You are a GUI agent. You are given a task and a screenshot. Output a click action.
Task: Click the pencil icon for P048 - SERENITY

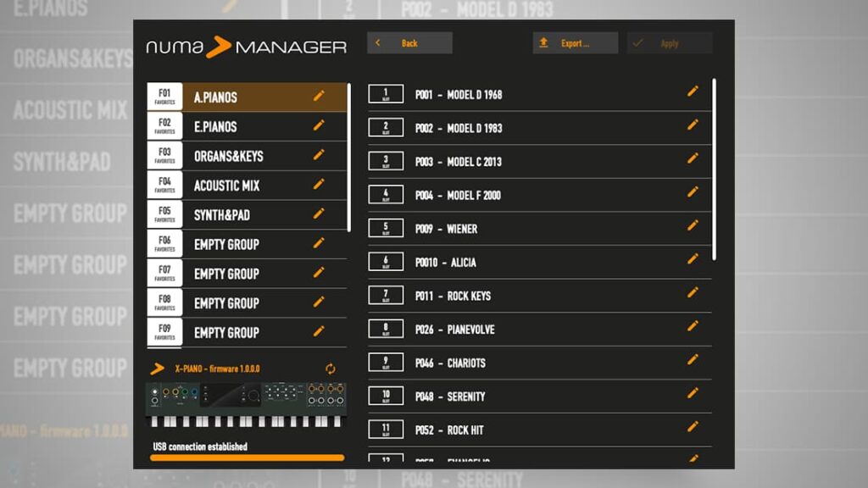[x=693, y=393]
